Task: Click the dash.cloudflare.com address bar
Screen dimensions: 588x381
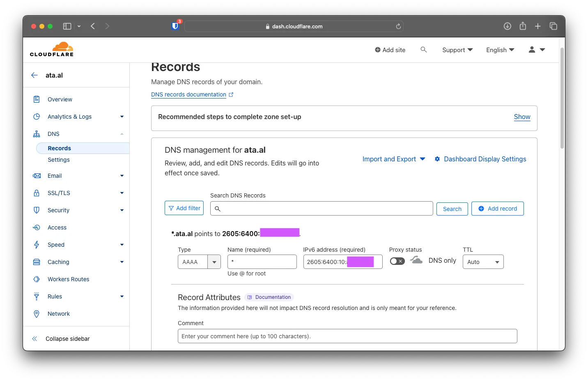Action: pos(294,26)
